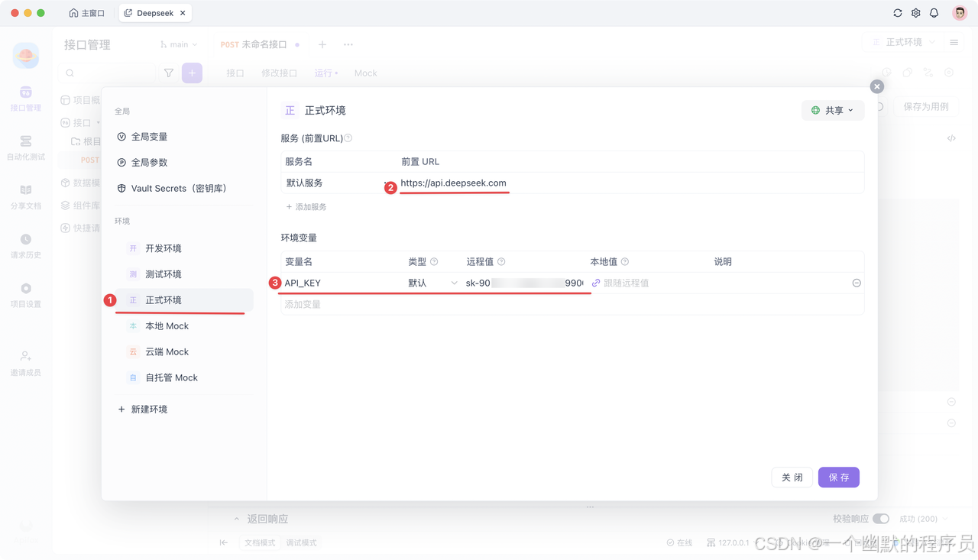The height and width of the screenshot is (560, 978).
Task: Open the settings gear in the title bar
Action: 916,13
